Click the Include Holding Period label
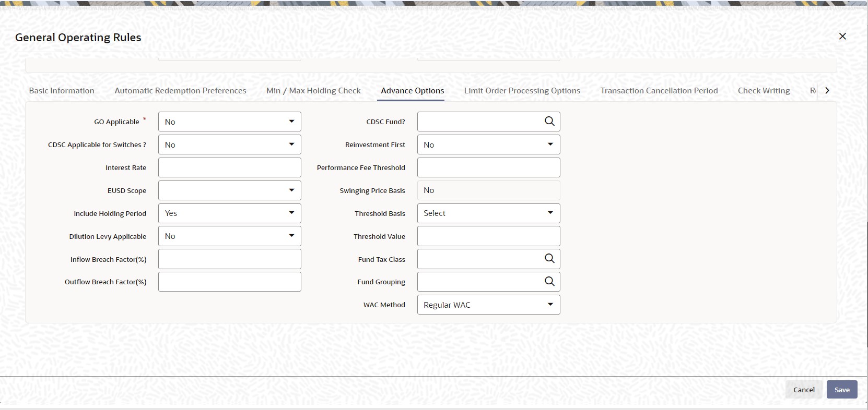868x410 pixels. pyautogui.click(x=110, y=213)
